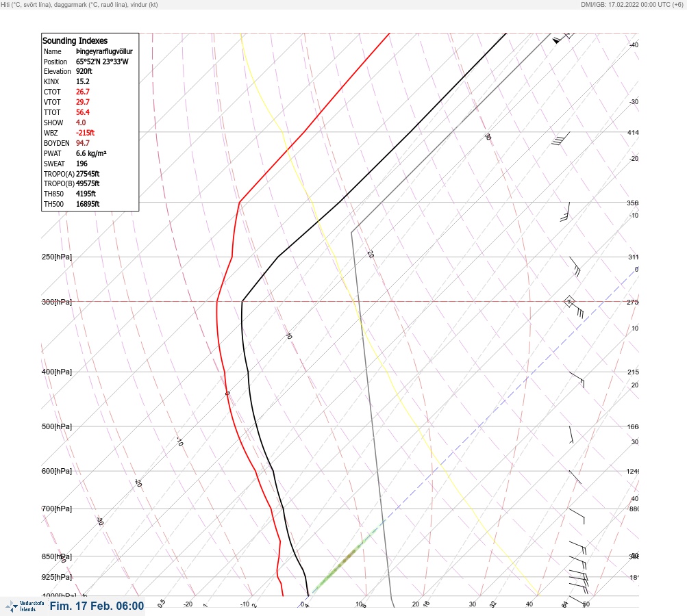Click the PWAT value 6.6 kg/m²

tap(91, 153)
